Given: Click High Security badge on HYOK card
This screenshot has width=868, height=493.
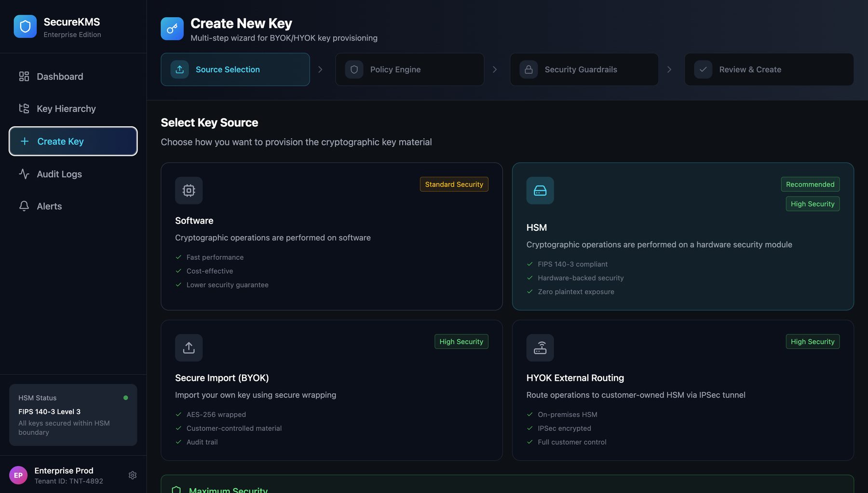Looking at the screenshot, I should coord(813,342).
